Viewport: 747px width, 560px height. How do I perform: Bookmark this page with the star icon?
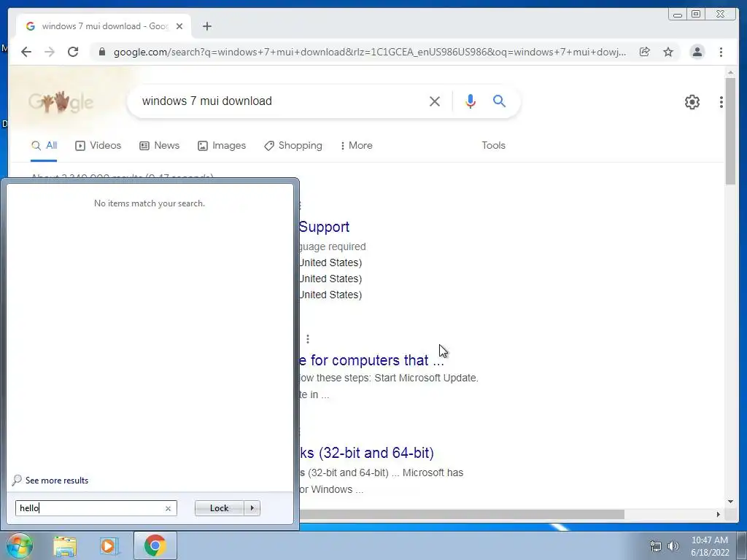(x=668, y=52)
